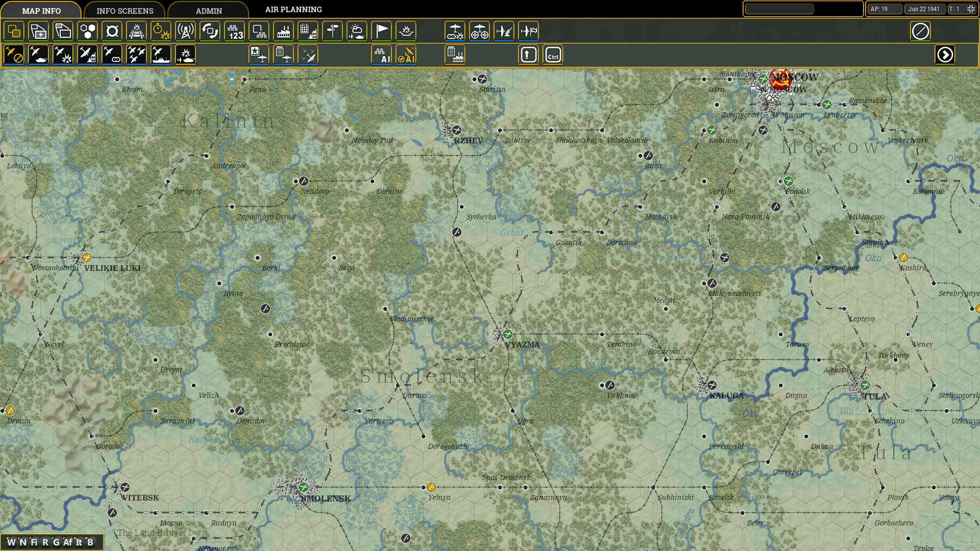This screenshot has height=551, width=980.
Task: Click the stacked blank windows icon
Action: click(63, 31)
